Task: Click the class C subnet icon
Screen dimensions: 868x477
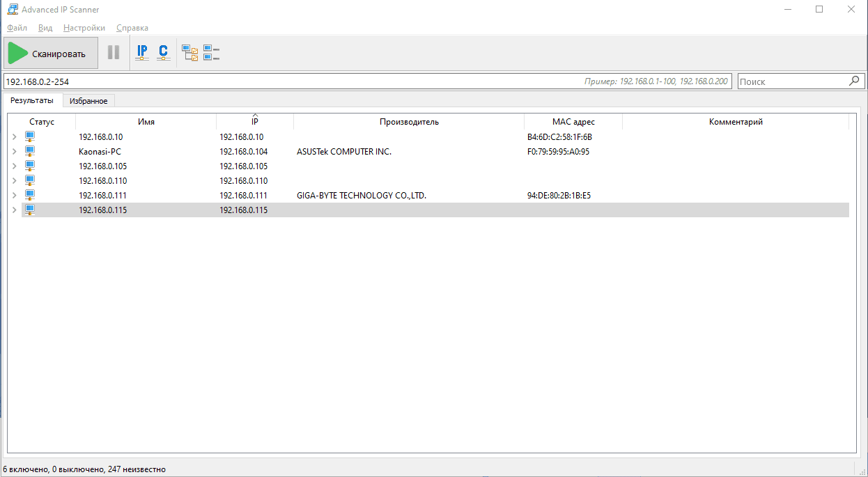Action: [163, 53]
